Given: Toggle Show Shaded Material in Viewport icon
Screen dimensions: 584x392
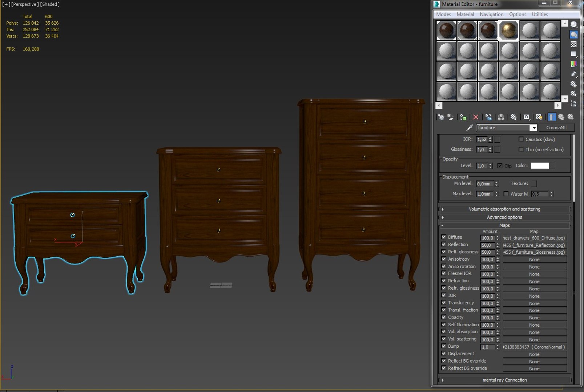Looking at the screenshot, I should tap(539, 117).
